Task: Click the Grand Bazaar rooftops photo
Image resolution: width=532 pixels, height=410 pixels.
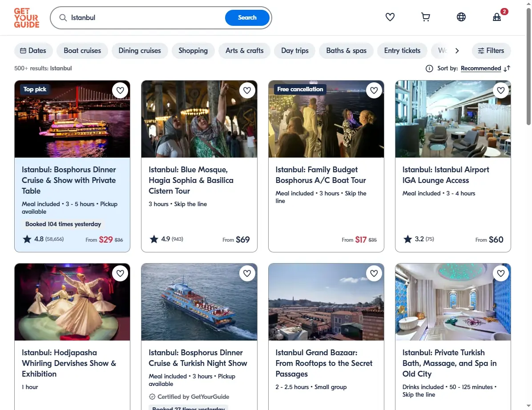Action: coord(326,302)
